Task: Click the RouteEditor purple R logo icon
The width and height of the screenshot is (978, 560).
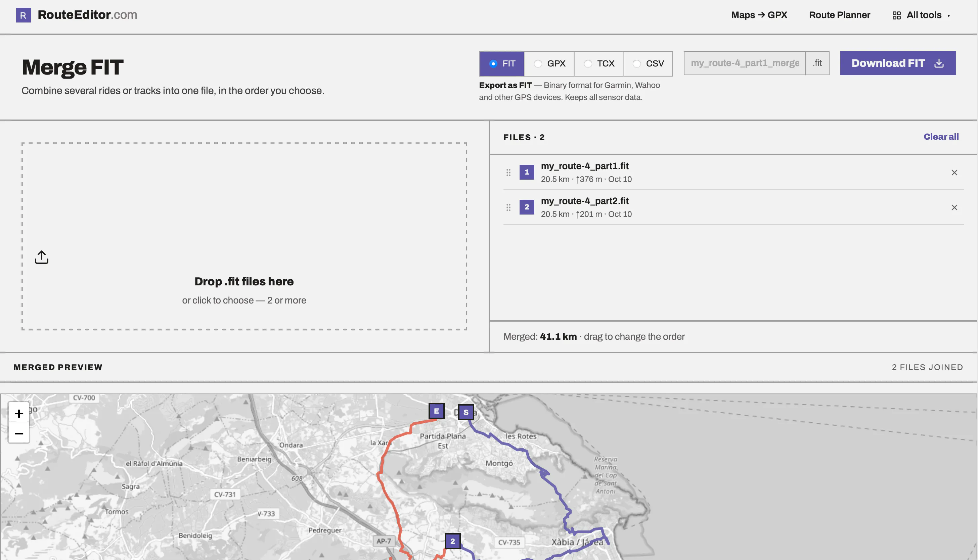Action: [x=23, y=15]
